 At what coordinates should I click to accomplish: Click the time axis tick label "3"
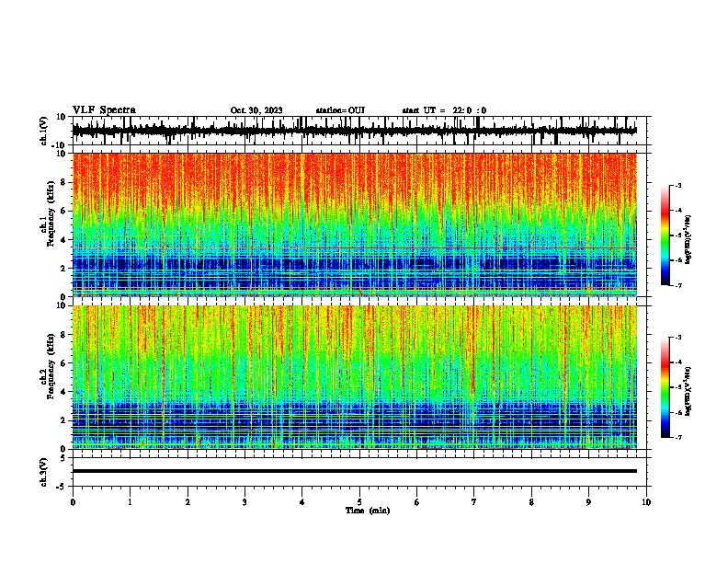point(245,502)
